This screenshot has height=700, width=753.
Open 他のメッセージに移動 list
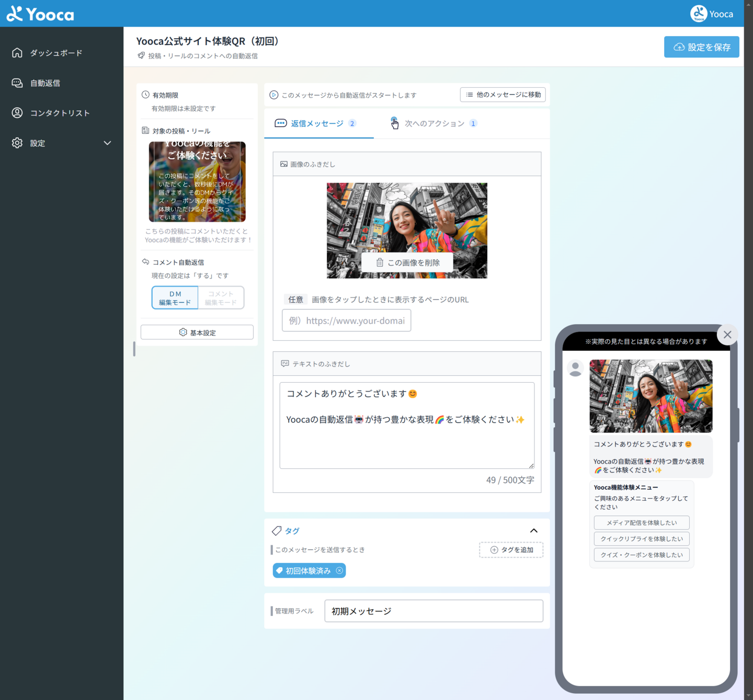point(503,95)
